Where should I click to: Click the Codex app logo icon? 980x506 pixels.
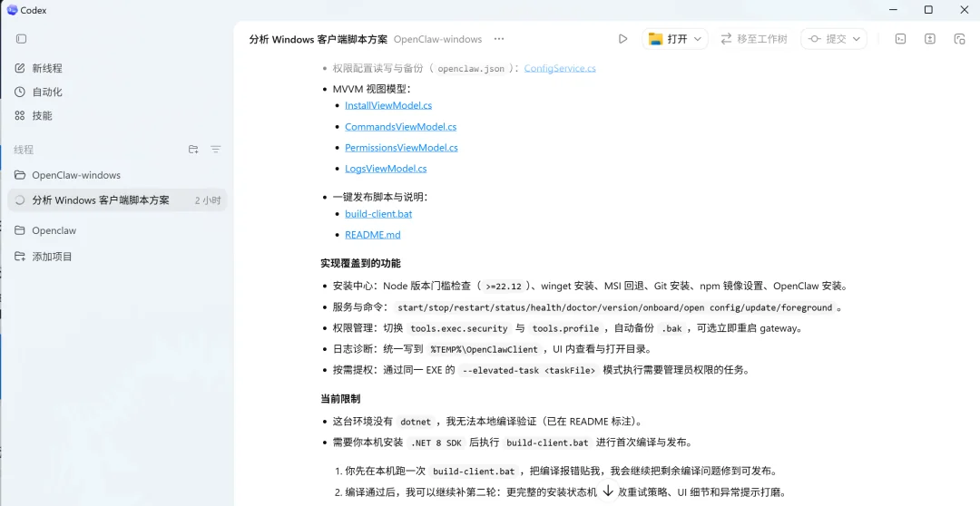pos(12,10)
